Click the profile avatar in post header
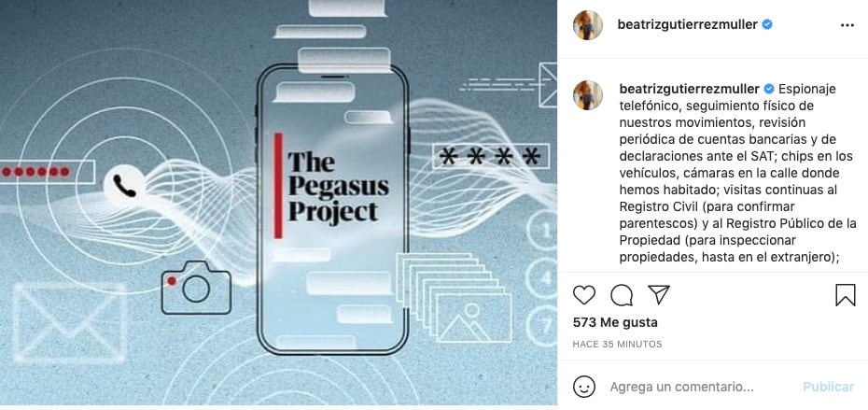The height and width of the screenshot is (410, 868). pos(588,25)
